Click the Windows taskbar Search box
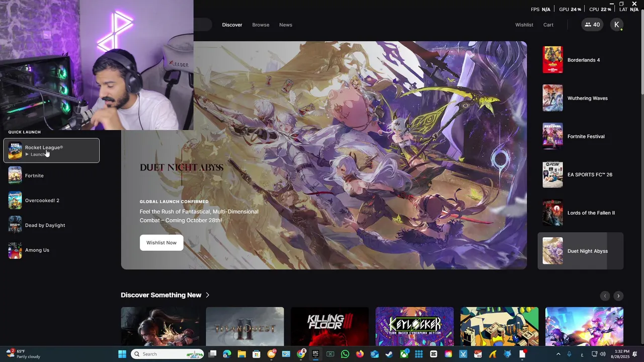Screen dimensions: 644x362 pos(168,354)
